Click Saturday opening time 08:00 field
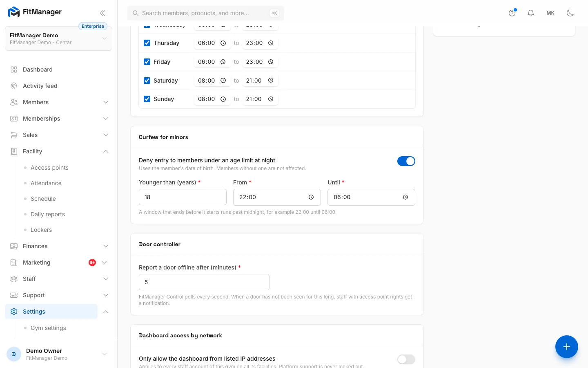This screenshot has height=368, width=588. point(212,81)
